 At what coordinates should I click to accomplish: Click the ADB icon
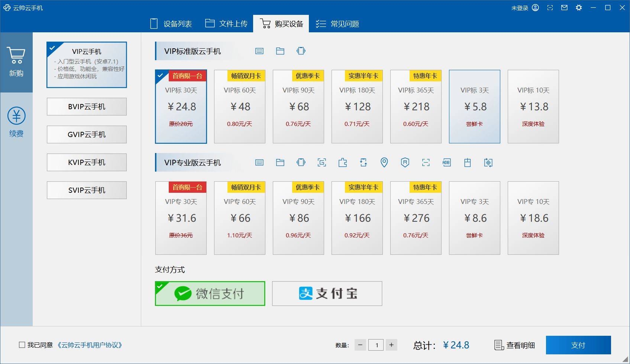tap(447, 162)
